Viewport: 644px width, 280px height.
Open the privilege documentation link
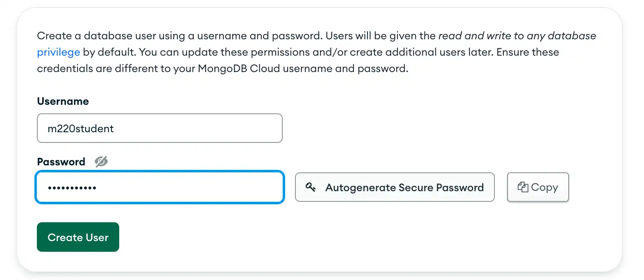pyautogui.click(x=58, y=52)
